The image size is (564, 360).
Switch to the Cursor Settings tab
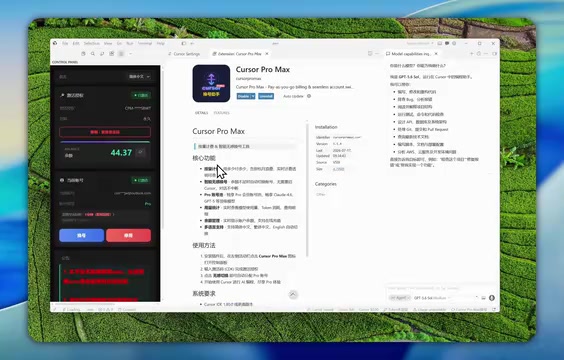point(184,54)
